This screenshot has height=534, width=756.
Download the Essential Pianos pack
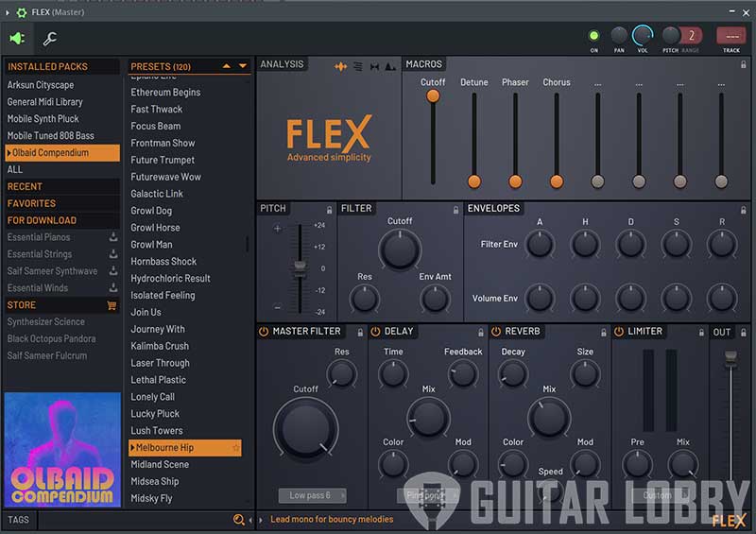[113, 237]
